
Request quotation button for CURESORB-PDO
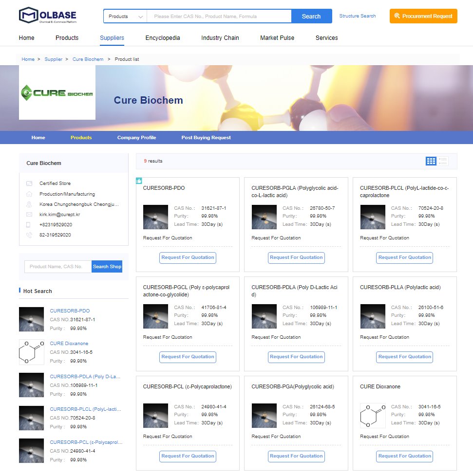(188, 258)
